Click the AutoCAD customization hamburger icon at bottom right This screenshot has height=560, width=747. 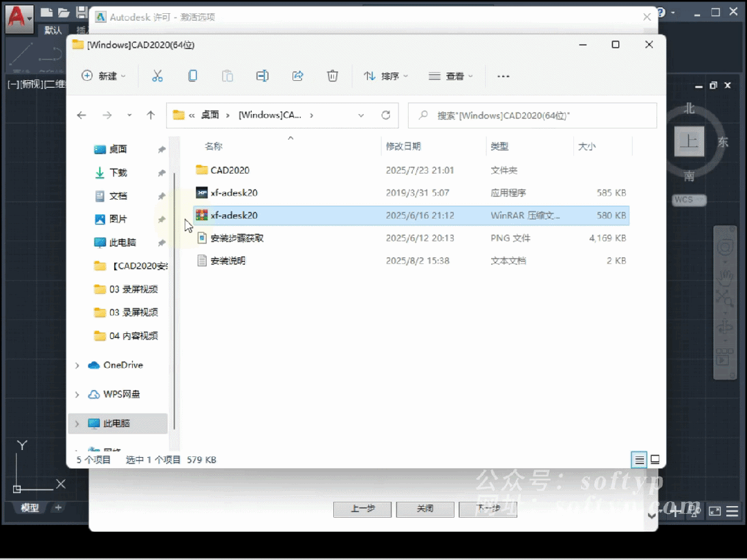(732, 512)
